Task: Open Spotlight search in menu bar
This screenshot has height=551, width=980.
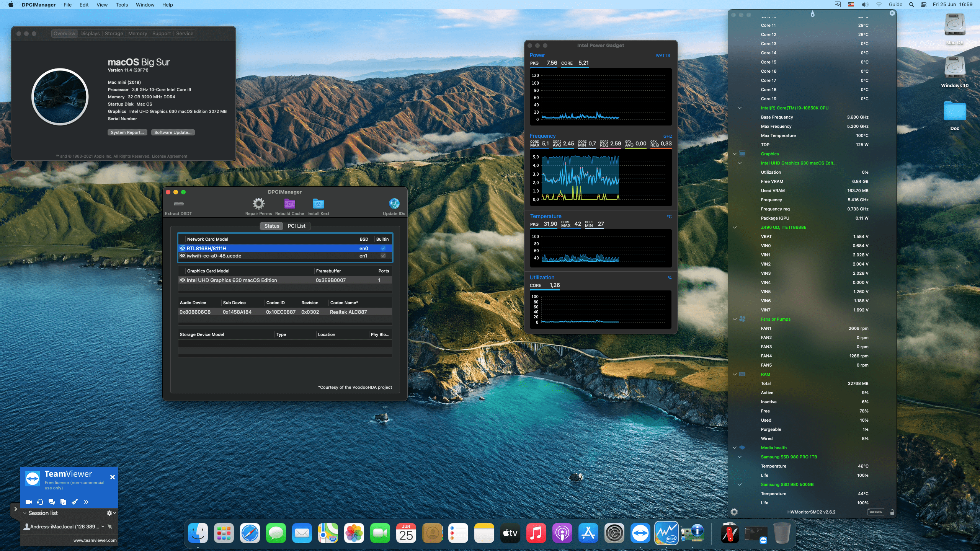Action: coord(911,5)
